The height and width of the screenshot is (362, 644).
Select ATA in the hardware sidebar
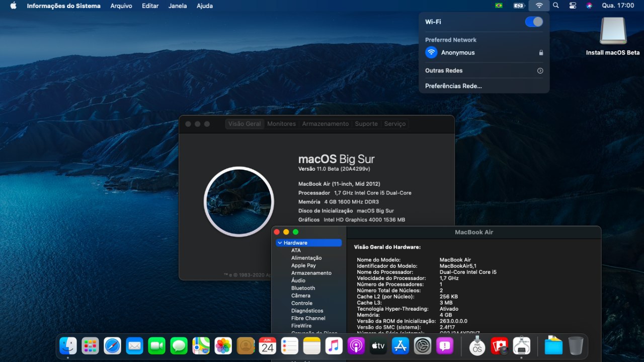[x=296, y=250]
